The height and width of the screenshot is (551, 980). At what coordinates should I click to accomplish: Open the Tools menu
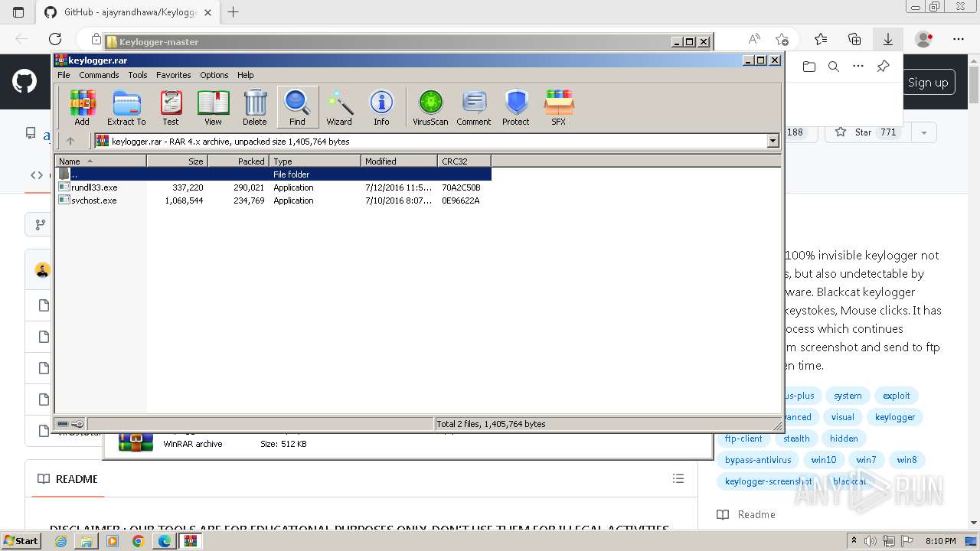point(138,75)
